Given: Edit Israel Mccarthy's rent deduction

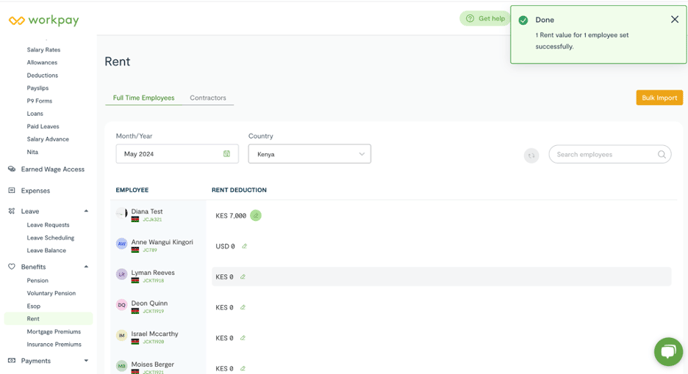Looking at the screenshot, I should point(243,338).
